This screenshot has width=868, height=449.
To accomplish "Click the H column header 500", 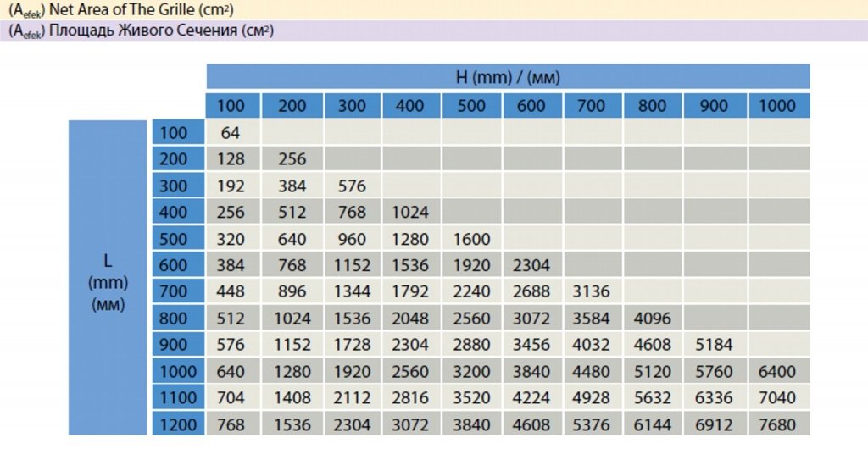I will coord(471,106).
